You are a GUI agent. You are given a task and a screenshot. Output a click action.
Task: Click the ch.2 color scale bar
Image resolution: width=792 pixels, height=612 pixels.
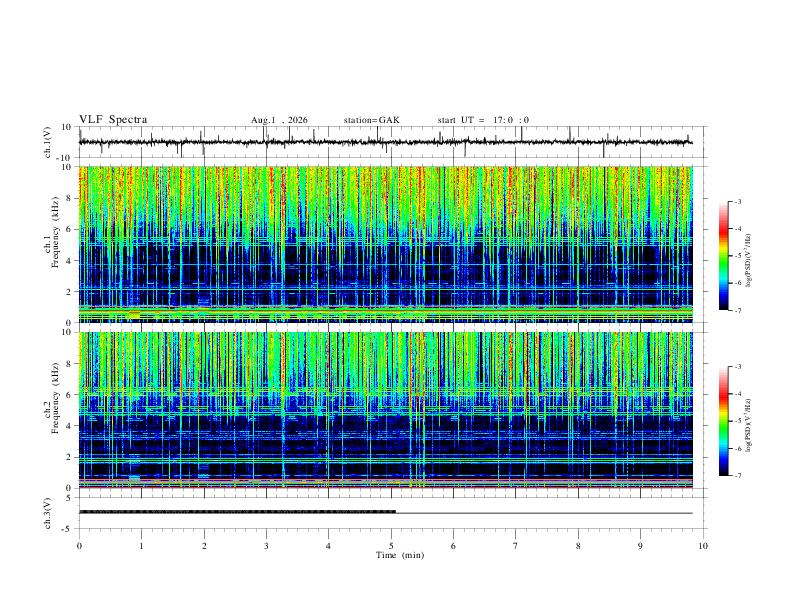pyautogui.click(x=724, y=421)
